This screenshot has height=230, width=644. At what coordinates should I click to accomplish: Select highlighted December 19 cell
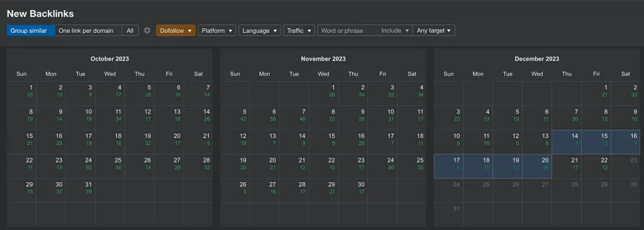508,166
